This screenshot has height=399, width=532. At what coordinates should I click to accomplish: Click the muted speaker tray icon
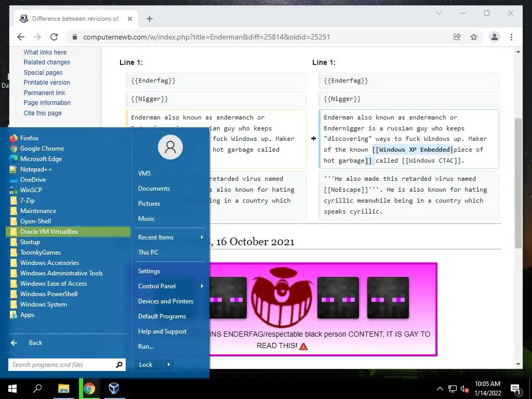[x=465, y=389]
